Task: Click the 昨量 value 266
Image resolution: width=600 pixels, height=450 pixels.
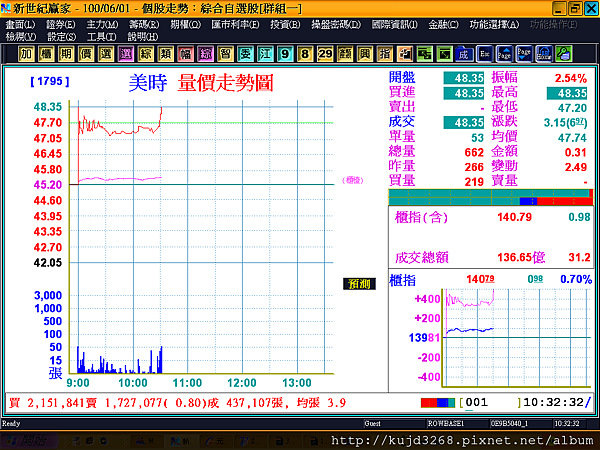Action: 474,167
